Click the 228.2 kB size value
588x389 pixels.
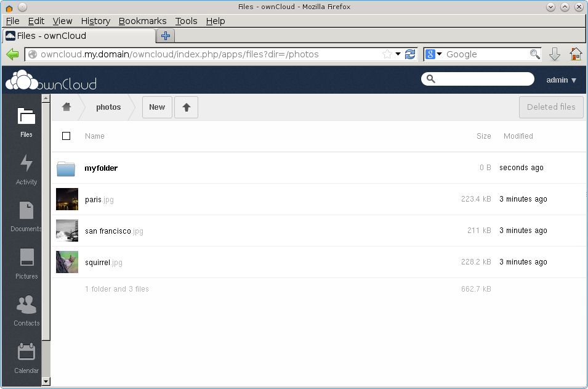(x=476, y=262)
